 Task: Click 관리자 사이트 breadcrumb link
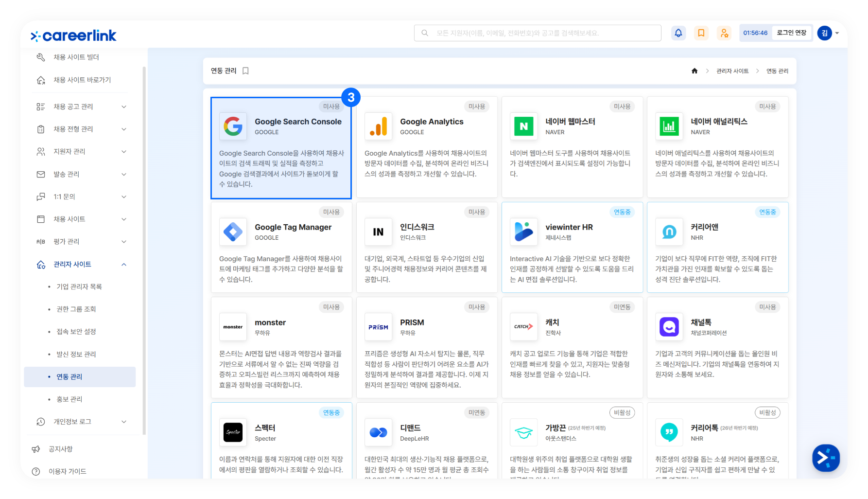[732, 71]
